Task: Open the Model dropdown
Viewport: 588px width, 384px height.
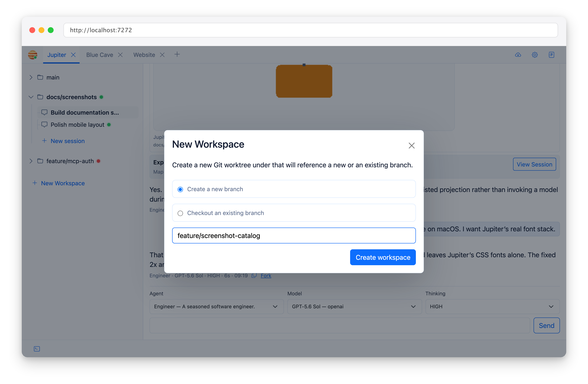Action: pyautogui.click(x=354, y=306)
